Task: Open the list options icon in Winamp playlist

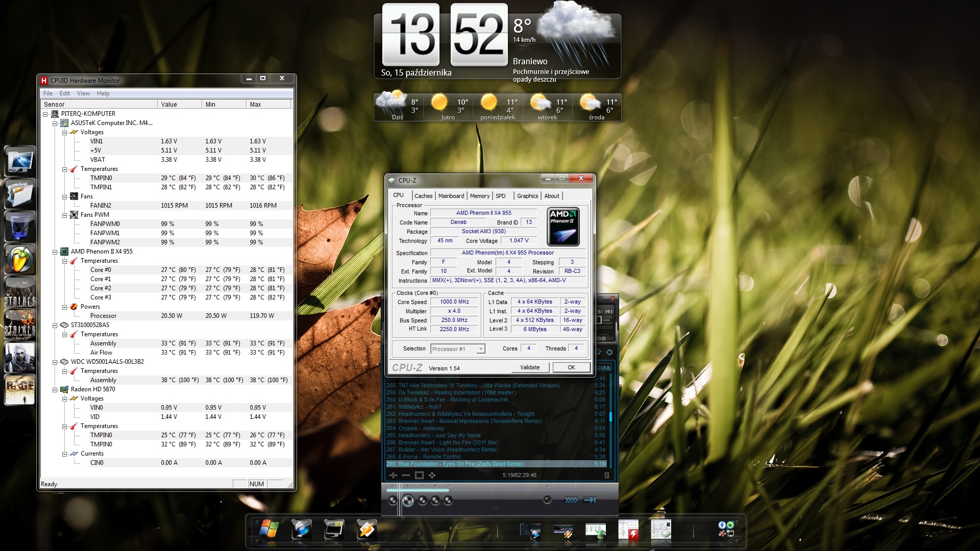Action: pyautogui.click(x=607, y=475)
